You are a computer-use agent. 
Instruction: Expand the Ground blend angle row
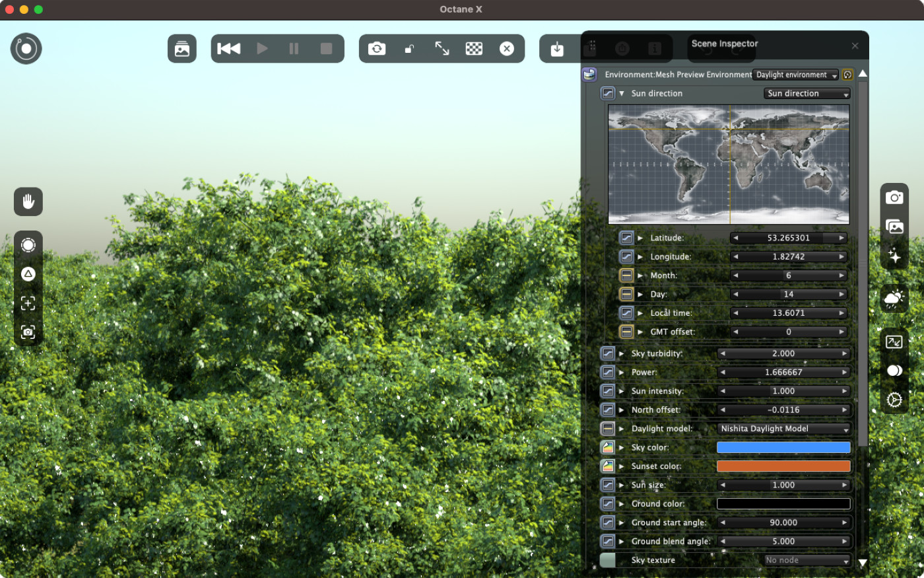click(621, 542)
